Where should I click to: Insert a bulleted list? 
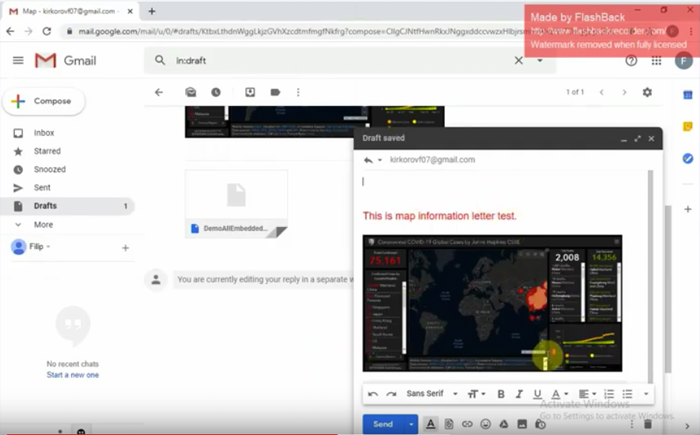(x=627, y=394)
